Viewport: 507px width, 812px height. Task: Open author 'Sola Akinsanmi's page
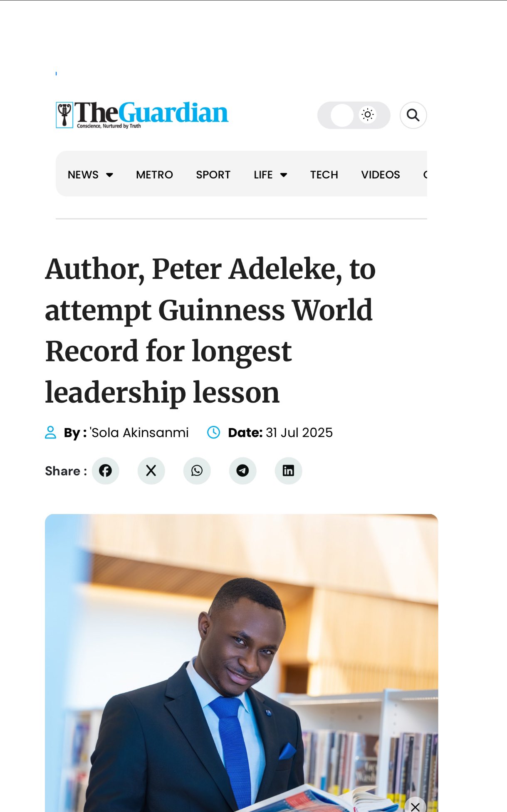139,433
